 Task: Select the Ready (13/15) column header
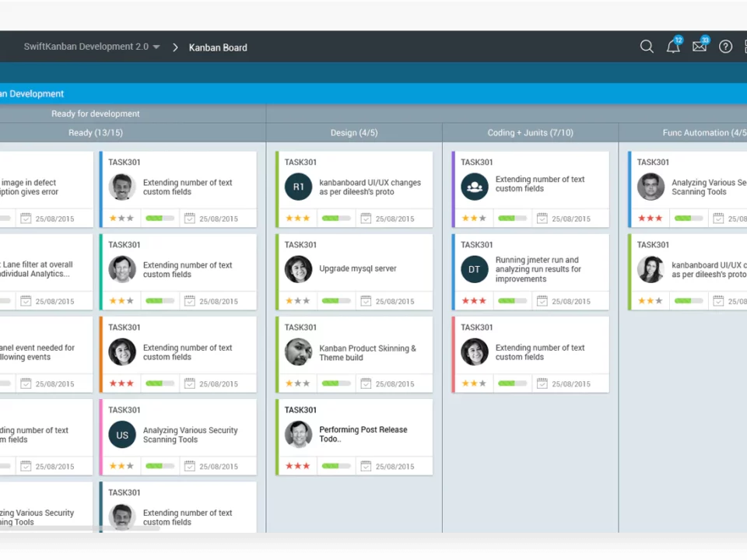click(95, 133)
